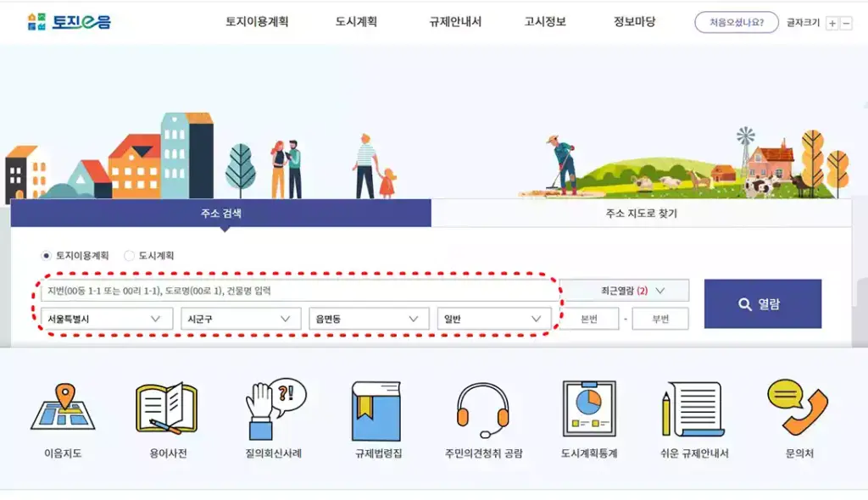Click the blue 열람 search button
This screenshot has width=868, height=500.
[x=762, y=303]
